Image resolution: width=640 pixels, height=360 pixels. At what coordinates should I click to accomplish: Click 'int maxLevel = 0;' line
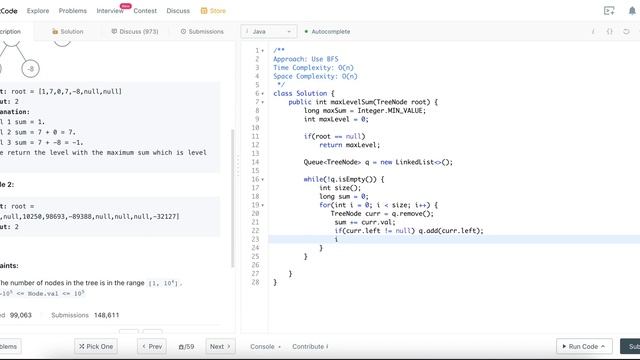tap(336, 119)
